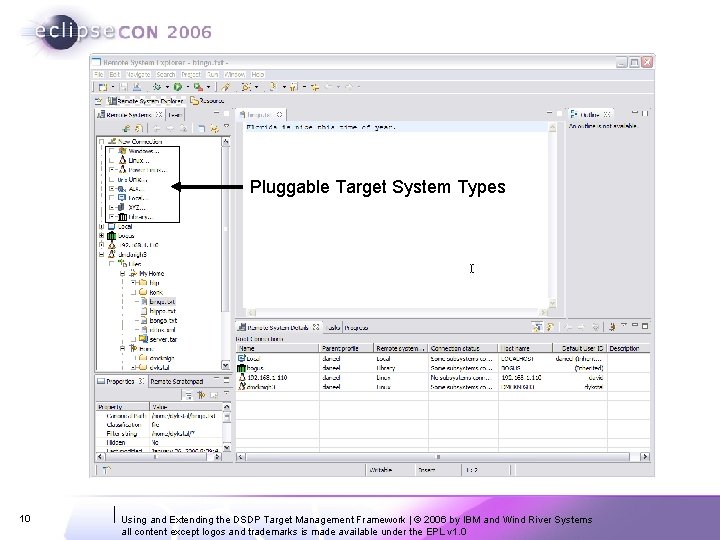Screen dimensions: 720x540
Task: Click the new connection icon in Remote Systems toolbar
Action: [127, 129]
